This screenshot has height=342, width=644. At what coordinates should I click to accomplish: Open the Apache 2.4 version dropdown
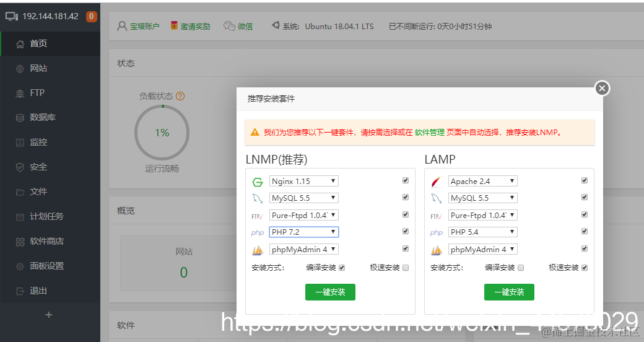[482, 182]
